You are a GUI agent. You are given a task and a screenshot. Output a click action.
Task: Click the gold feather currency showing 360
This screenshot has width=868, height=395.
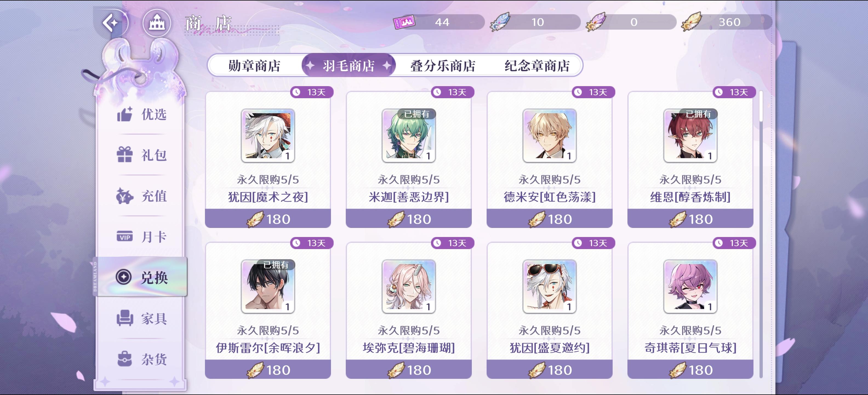(692, 22)
